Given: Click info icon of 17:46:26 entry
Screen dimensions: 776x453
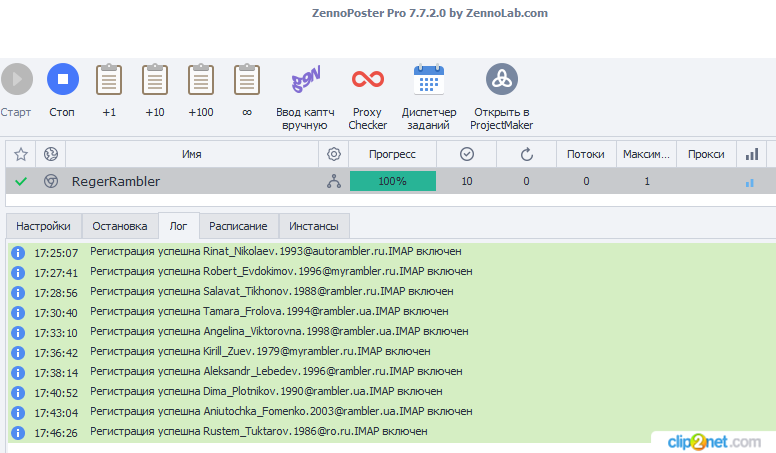Looking at the screenshot, I should coord(18,433).
